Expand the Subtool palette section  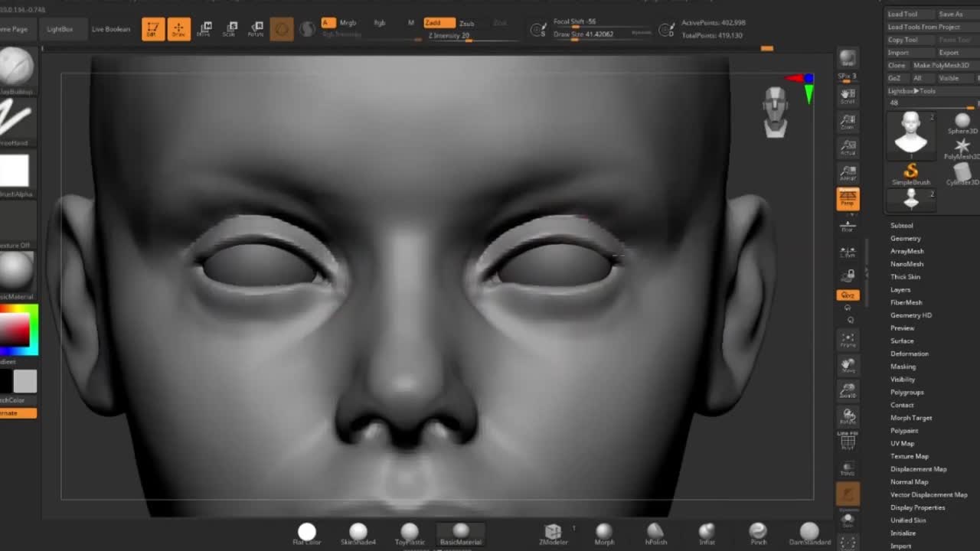901,226
